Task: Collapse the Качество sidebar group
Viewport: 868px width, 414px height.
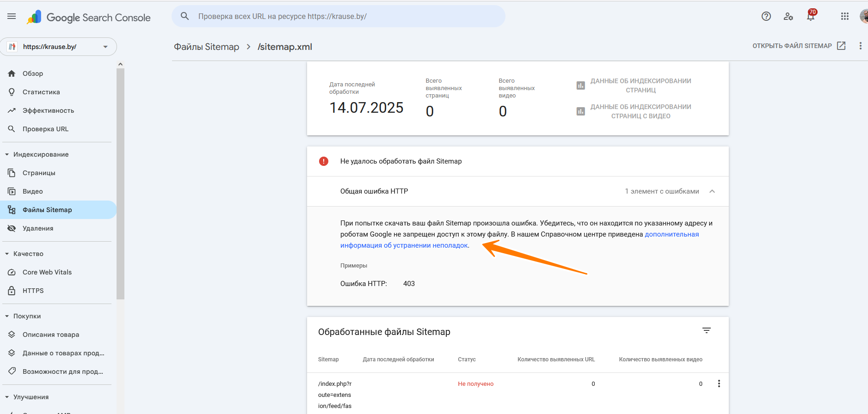Action: 7,254
